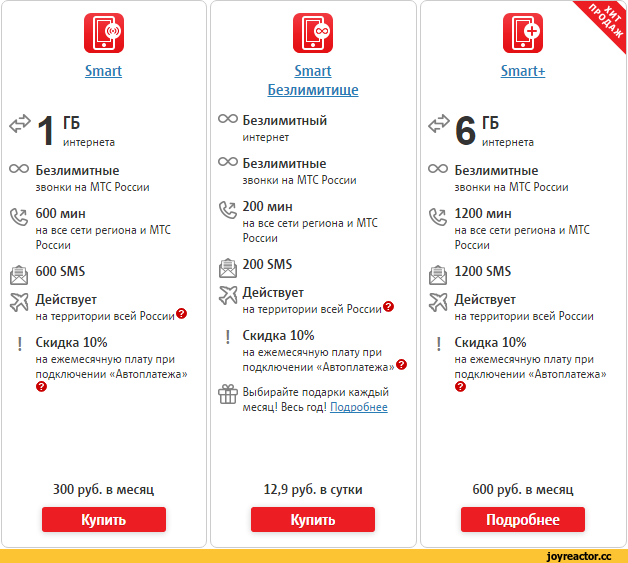Viewport: 628px width, 563px height.
Task: Click infinity icon for Smart+ unlimited calls
Action: (438, 169)
